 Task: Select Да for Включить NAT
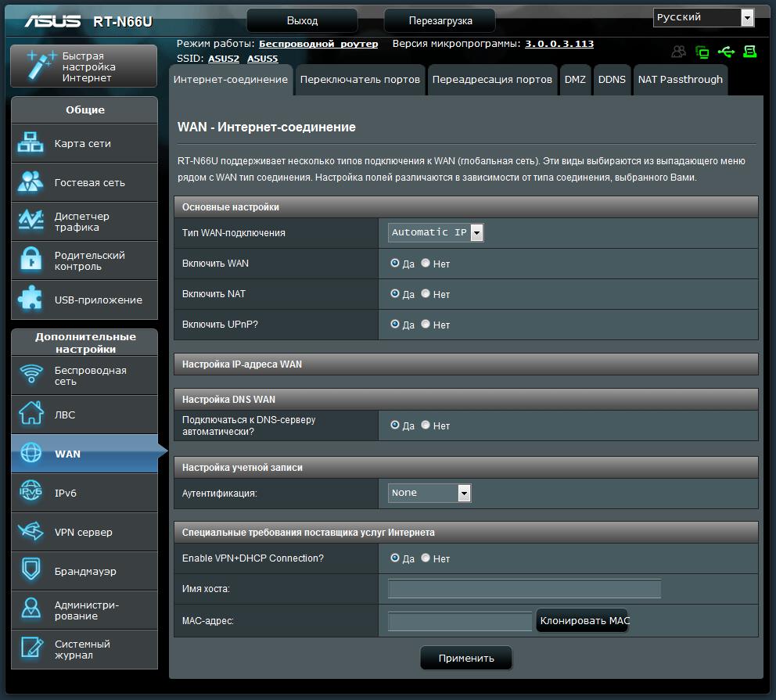click(394, 294)
